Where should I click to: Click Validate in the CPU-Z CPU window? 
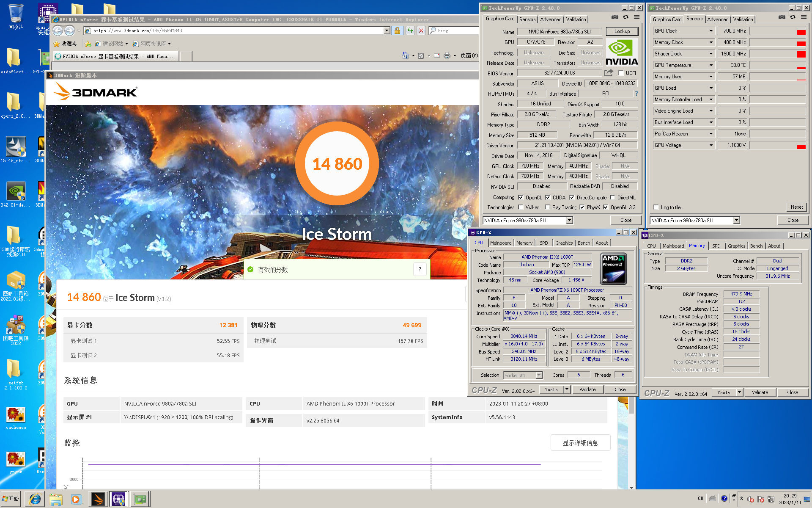tap(587, 389)
